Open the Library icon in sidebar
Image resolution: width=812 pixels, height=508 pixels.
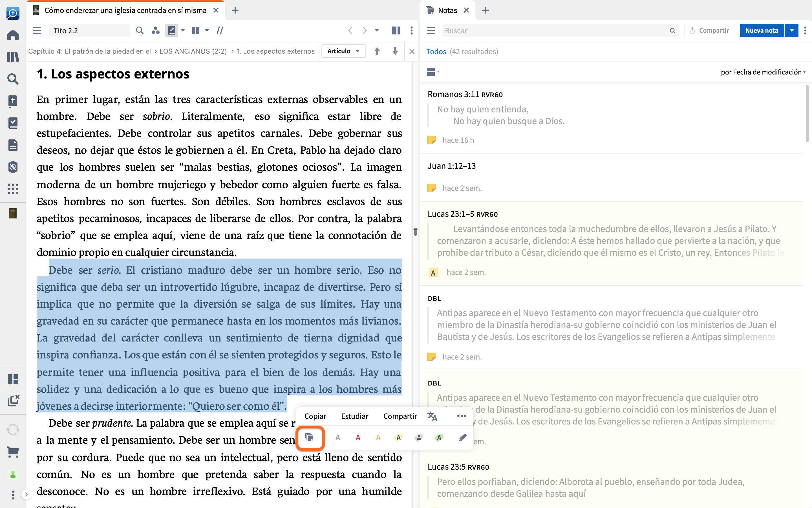[x=13, y=57]
